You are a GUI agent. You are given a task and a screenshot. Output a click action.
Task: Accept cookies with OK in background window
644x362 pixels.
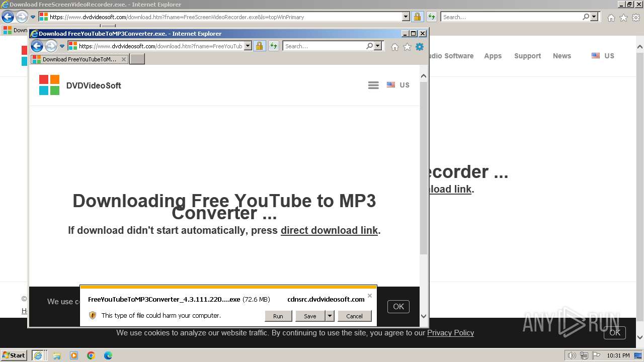[x=615, y=333]
